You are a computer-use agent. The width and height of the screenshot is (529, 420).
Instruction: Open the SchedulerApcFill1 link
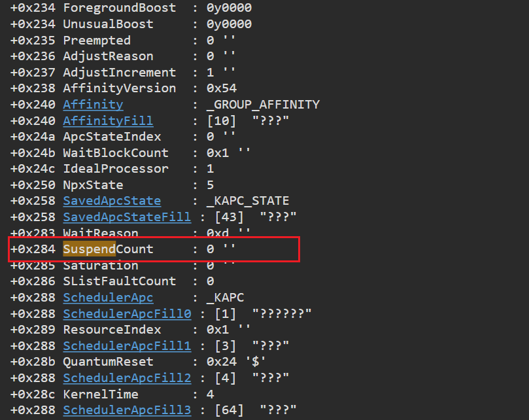coord(127,345)
